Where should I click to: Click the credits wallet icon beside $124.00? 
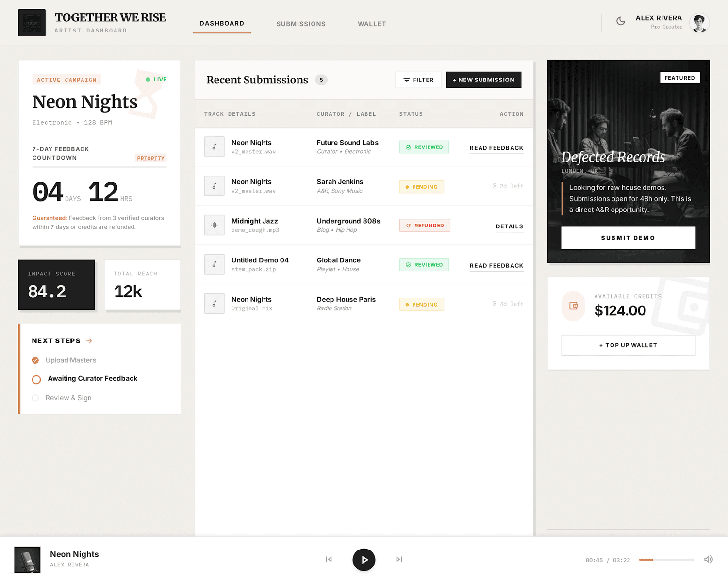[573, 306]
